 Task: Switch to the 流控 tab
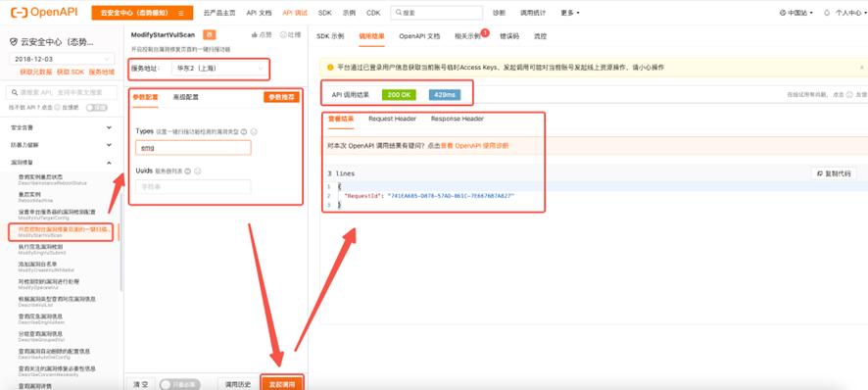coord(540,36)
